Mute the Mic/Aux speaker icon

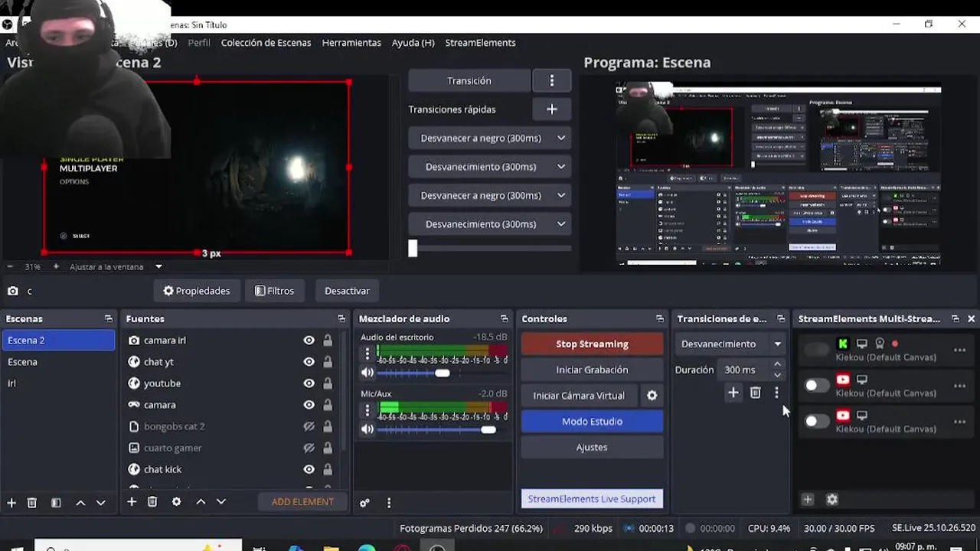click(x=367, y=429)
